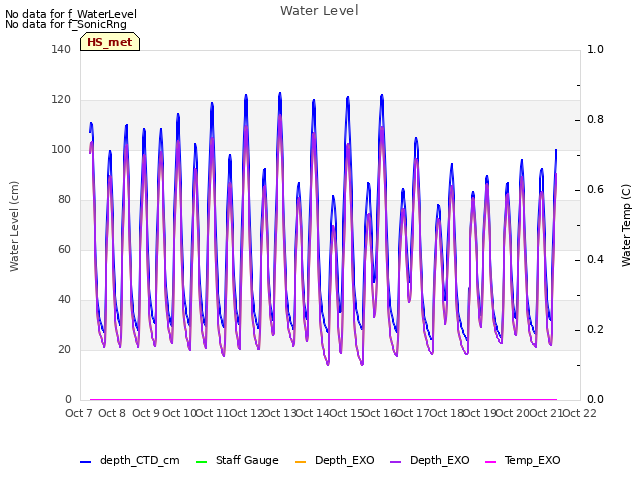Click the magenta Temp_EXO legend swatch
Image resolution: width=640 pixels, height=480 pixels.
(490, 462)
